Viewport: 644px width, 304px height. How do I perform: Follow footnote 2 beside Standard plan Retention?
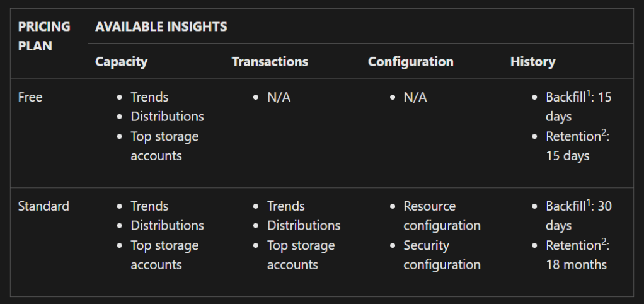point(604,242)
